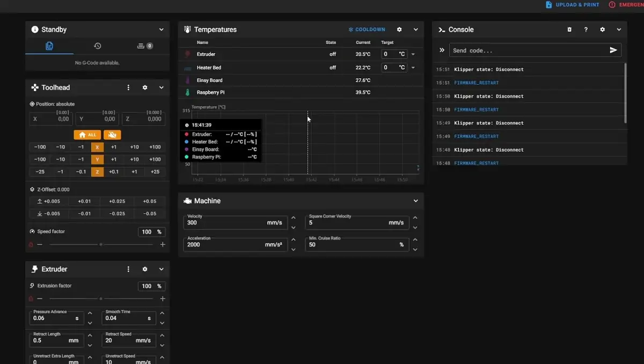The height and width of the screenshot is (364, 644).
Task: Open Temperatures panel settings gear
Action: pos(399,29)
